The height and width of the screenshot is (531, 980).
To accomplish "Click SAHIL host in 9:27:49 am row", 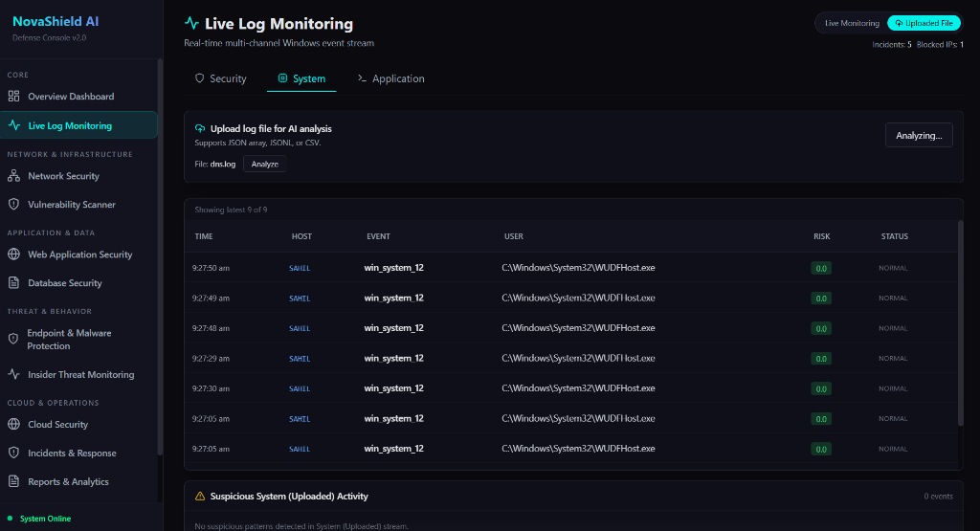I will pos(300,299).
